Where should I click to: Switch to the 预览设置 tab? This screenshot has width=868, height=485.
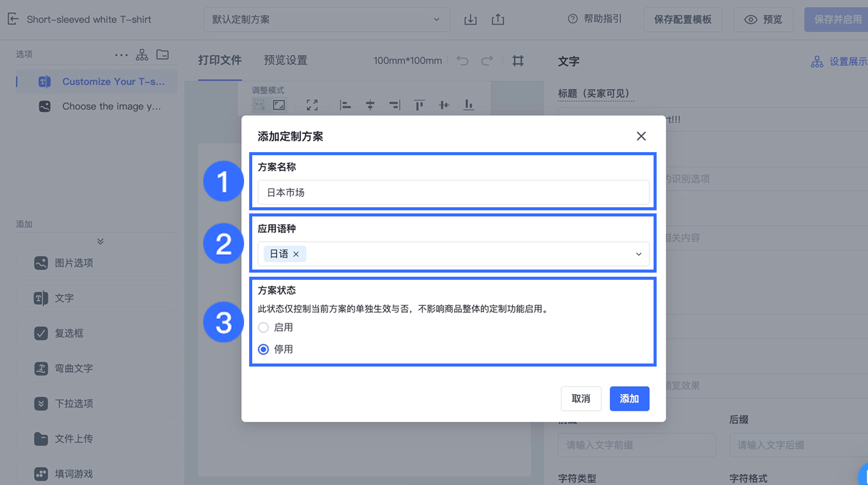coord(286,60)
